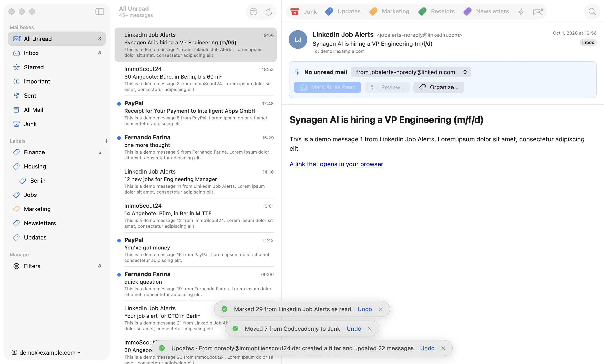Select the Starred mailbox
Screen dimensions: 604x364
pyautogui.click(x=57, y=67)
